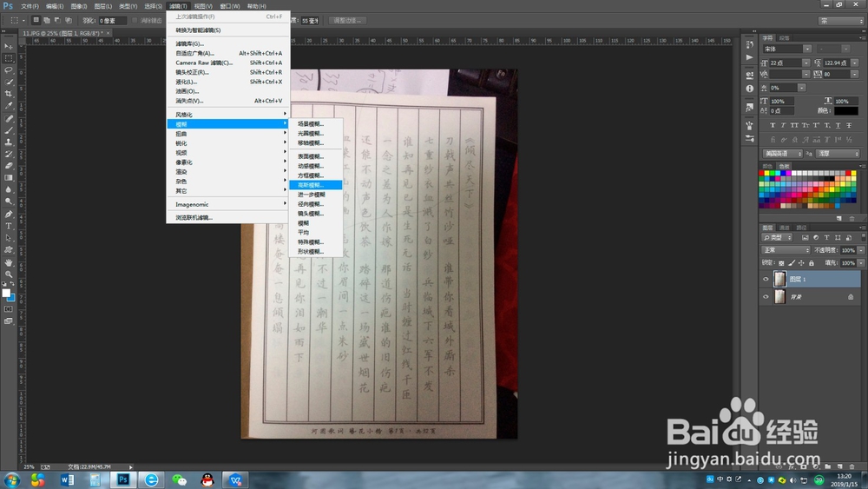Select the Dodge tool
868x489 pixels.
pyautogui.click(x=9, y=201)
